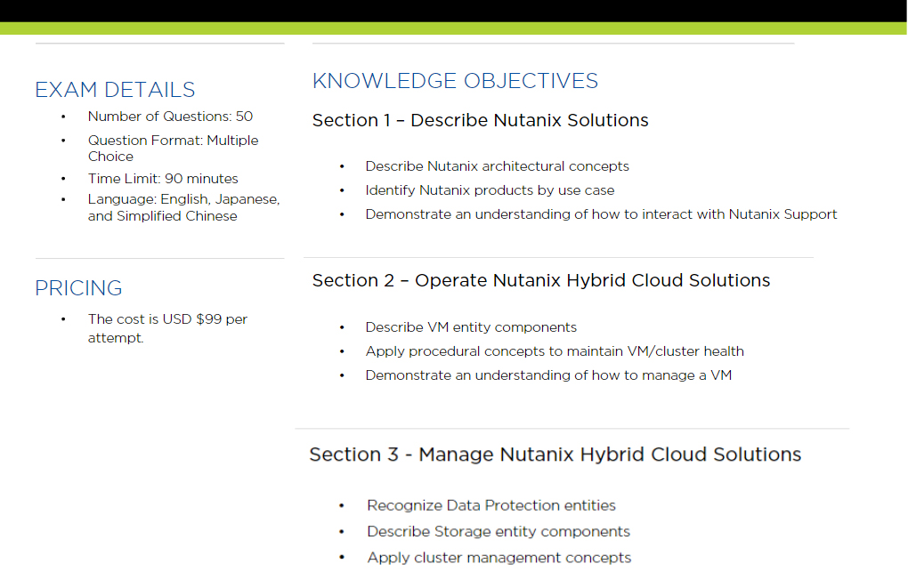Select "Describe VM entity components" bullet
This screenshot has height=588, width=908.
coord(472,327)
